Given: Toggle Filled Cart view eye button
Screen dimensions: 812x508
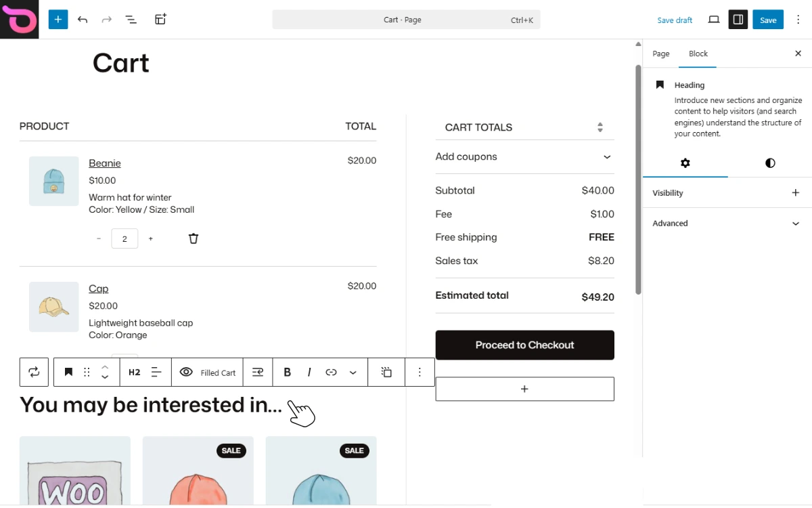Looking at the screenshot, I should pos(208,372).
